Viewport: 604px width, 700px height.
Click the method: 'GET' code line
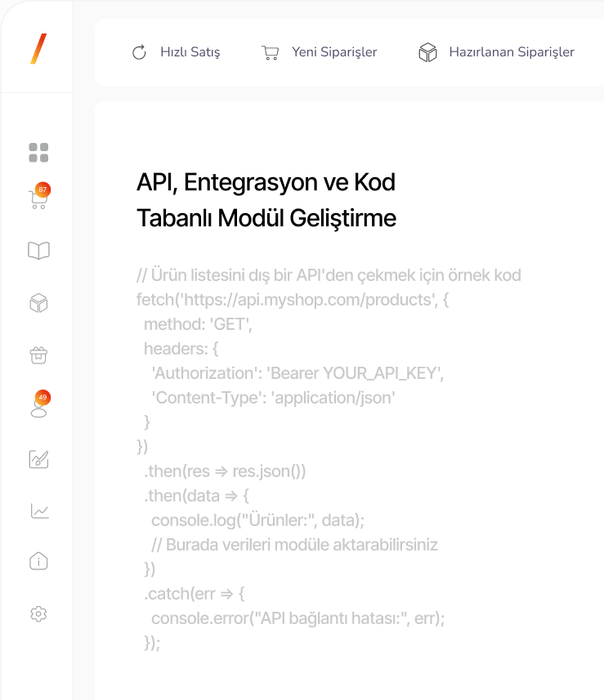point(199,324)
